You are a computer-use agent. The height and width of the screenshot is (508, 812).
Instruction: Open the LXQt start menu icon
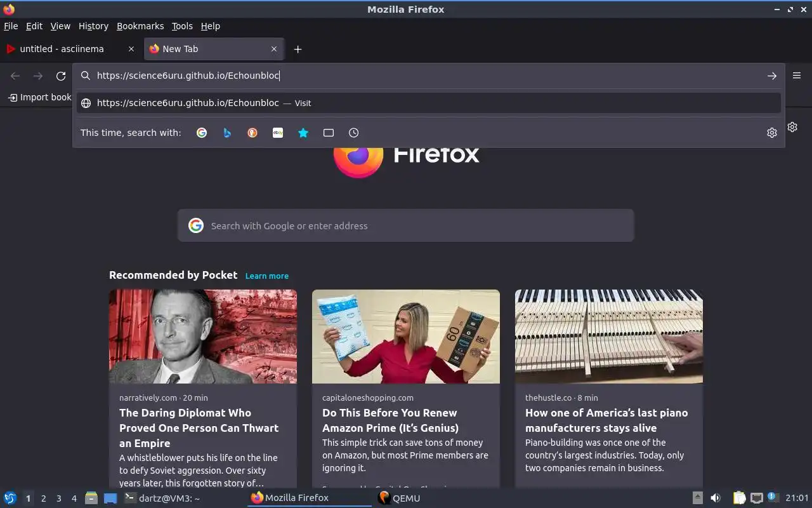[10, 498]
